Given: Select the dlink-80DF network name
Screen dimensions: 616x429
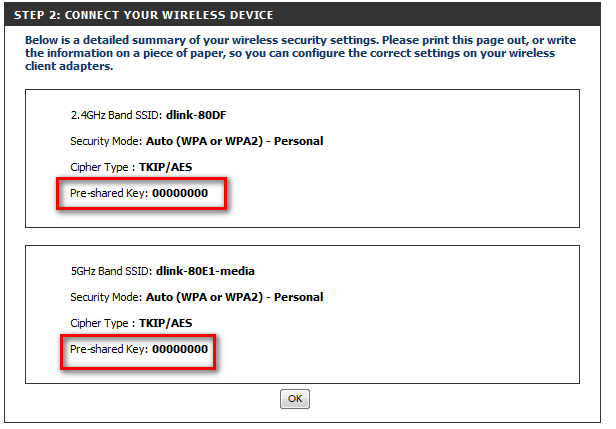Looking at the screenshot, I should coord(197,115).
